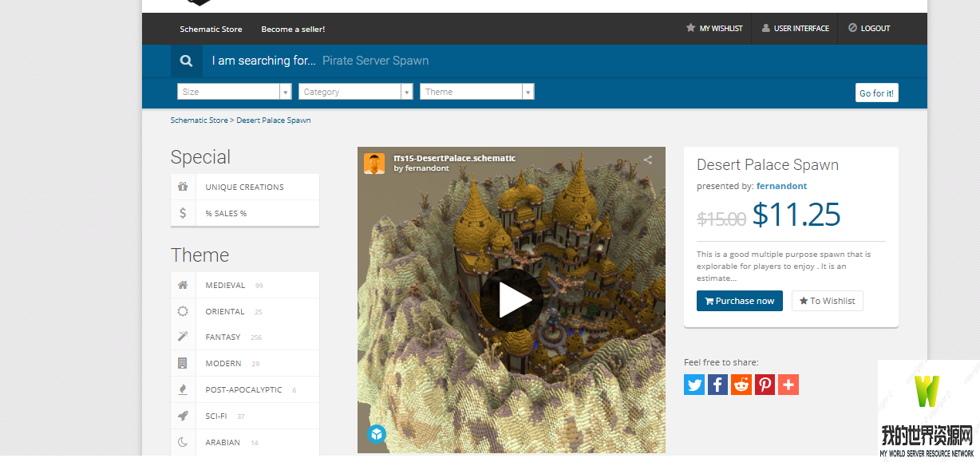The image size is (980, 462).
Task: Click the Desert Palace Spawn title
Action: tap(768, 165)
